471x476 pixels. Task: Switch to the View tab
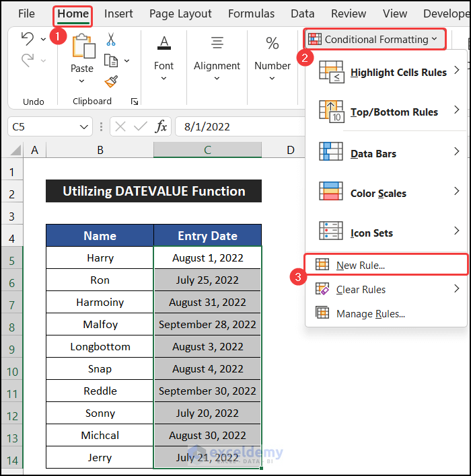pyautogui.click(x=395, y=13)
